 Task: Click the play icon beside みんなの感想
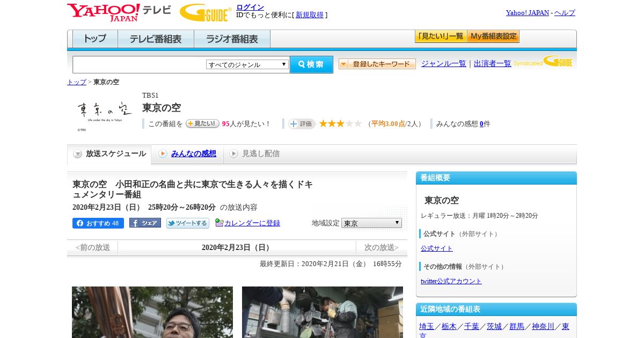coord(163,154)
